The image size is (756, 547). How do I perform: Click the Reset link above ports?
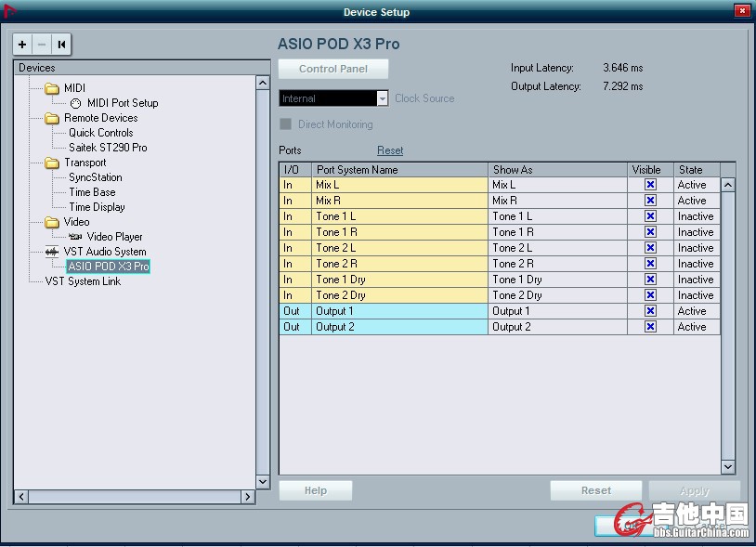[x=390, y=150]
